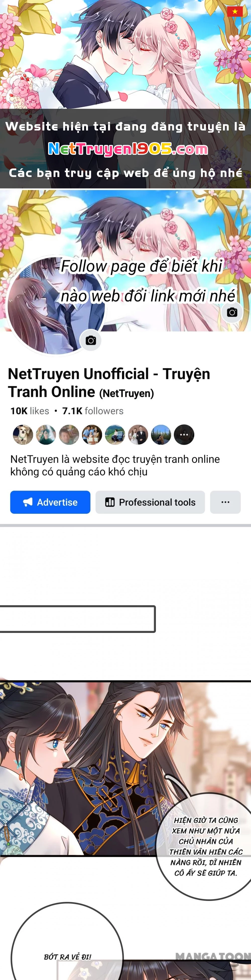Image resolution: width=251 pixels, height=980 pixels.
Task: Click the empty white input box
Action: (x=77, y=619)
